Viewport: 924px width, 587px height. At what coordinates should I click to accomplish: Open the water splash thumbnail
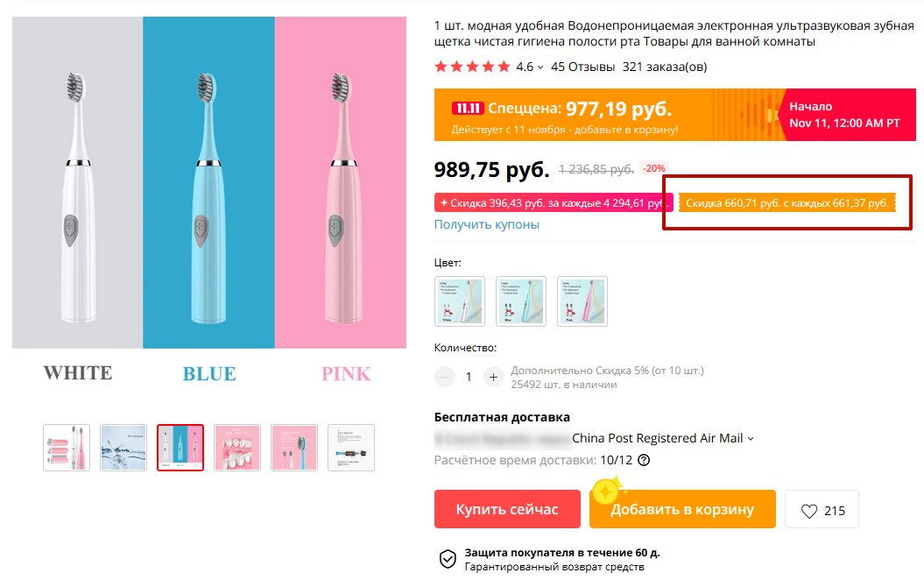coord(123,448)
